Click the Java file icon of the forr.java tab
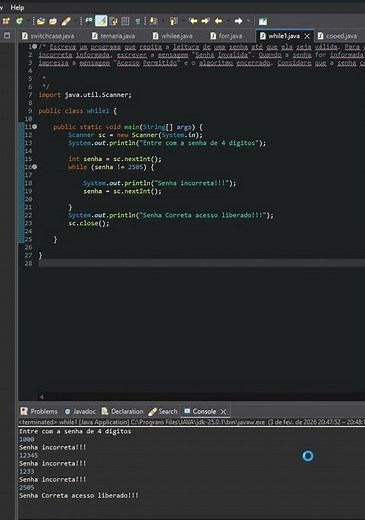The height and width of the screenshot is (520, 365). click(x=213, y=36)
